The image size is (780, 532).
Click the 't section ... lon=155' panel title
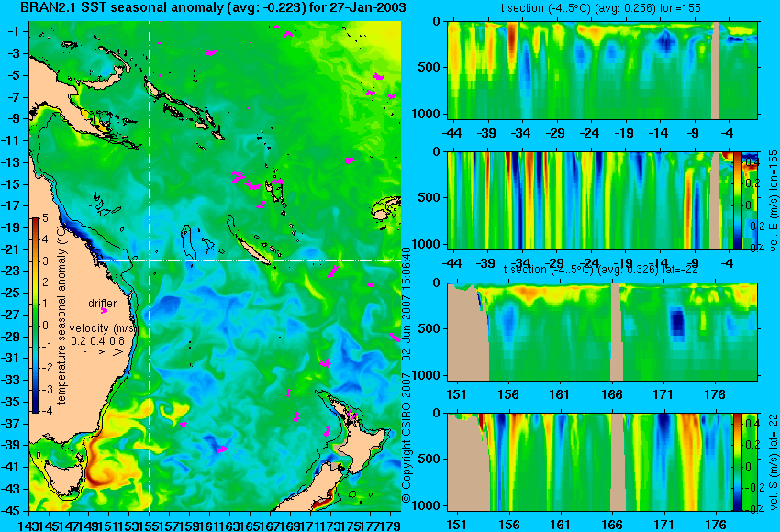tap(601, 8)
